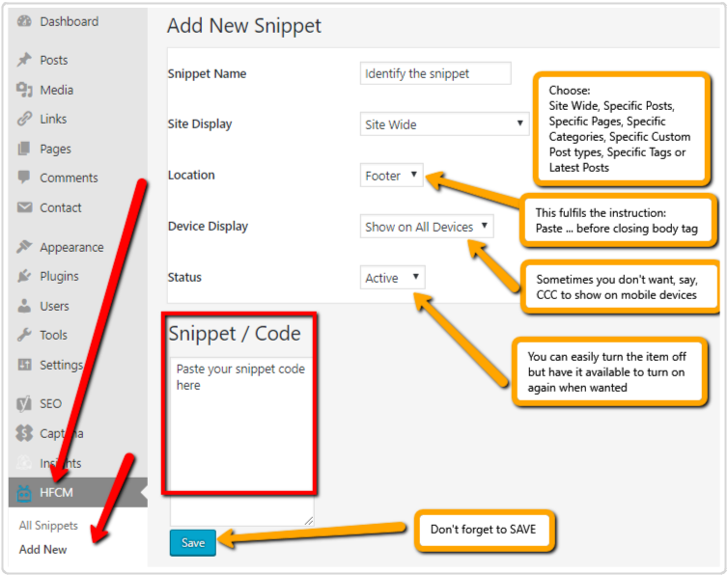Open the Status Active dropdown
Image resolution: width=728 pixels, height=575 pixels.
(392, 278)
